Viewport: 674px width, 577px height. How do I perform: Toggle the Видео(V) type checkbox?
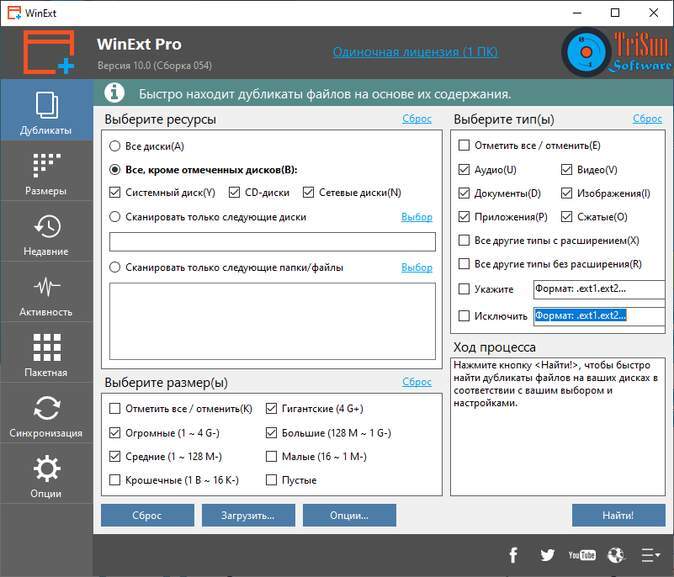click(567, 170)
